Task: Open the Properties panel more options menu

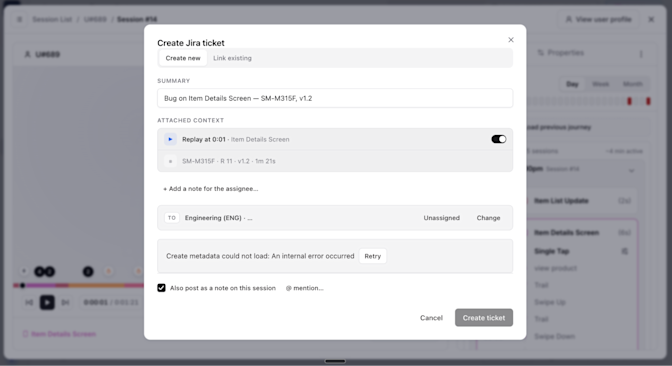Action: coord(641,54)
